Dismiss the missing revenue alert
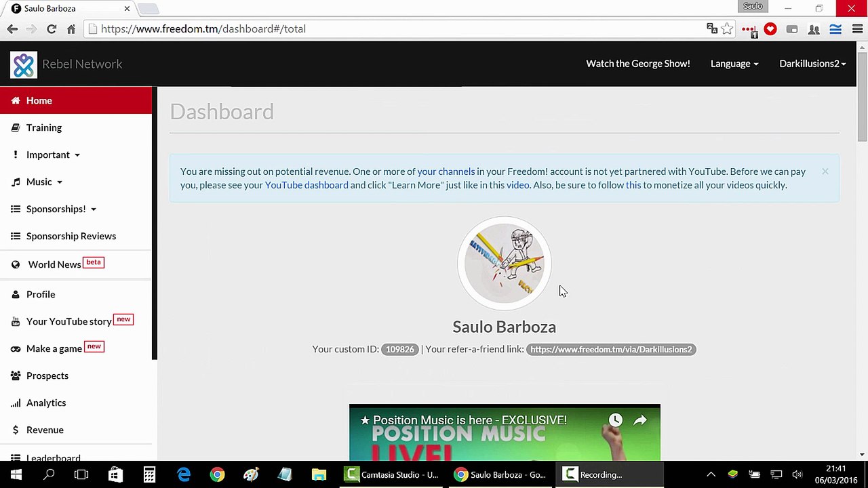The image size is (868, 488). click(825, 171)
